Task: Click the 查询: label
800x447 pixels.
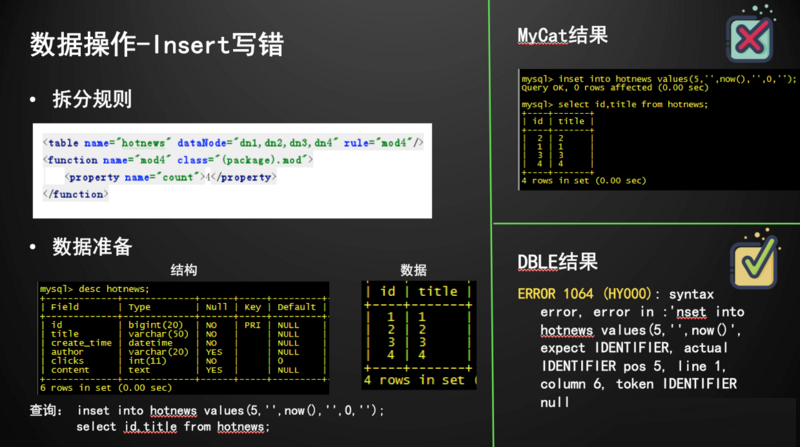Action: (46, 411)
